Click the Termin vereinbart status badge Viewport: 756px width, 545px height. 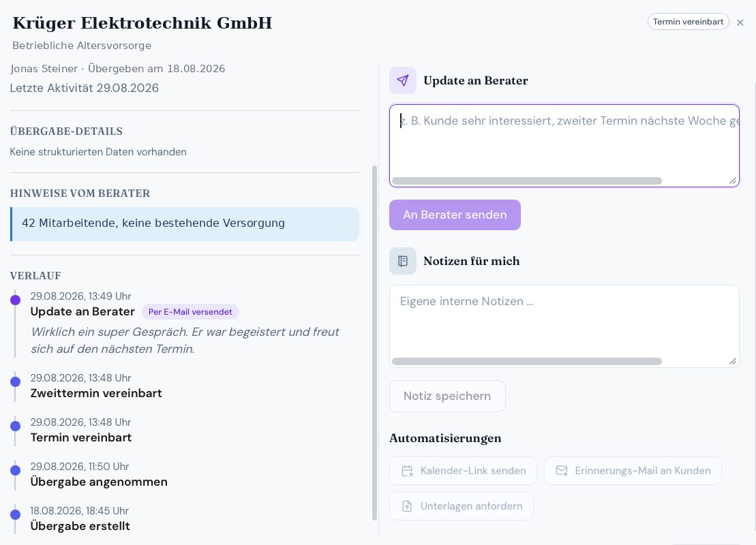[688, 22]
